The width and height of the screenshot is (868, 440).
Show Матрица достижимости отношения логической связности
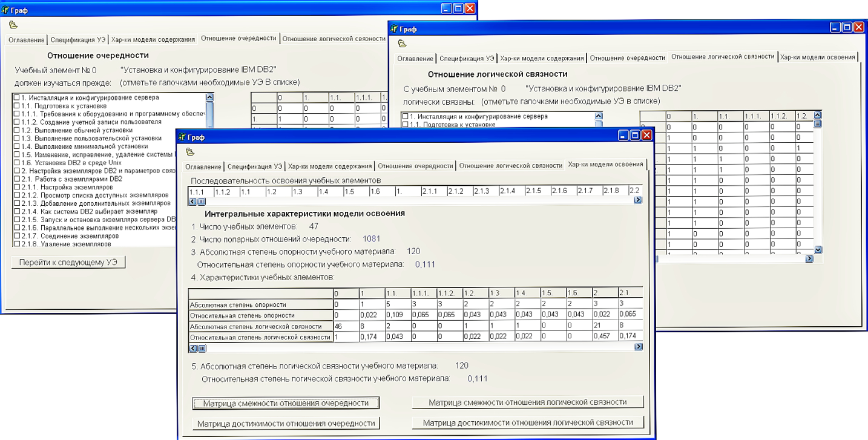(x=527, y=422)
